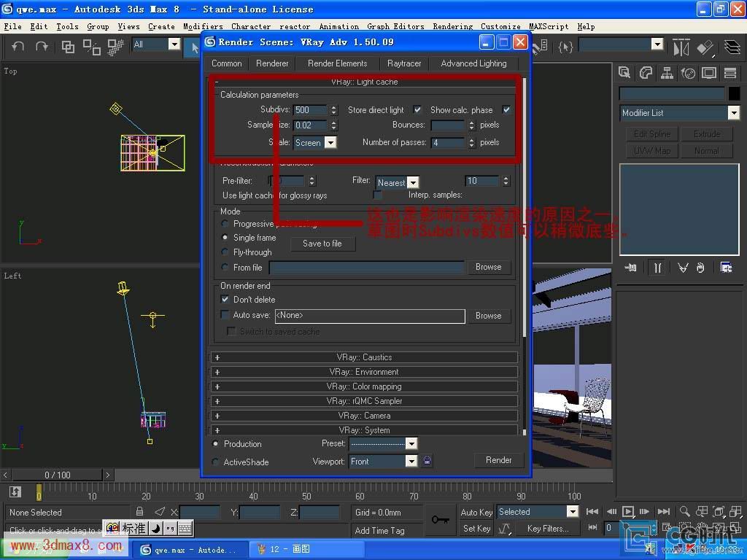Click Make Unique icon in modifier stack

(x=683, y=268)
